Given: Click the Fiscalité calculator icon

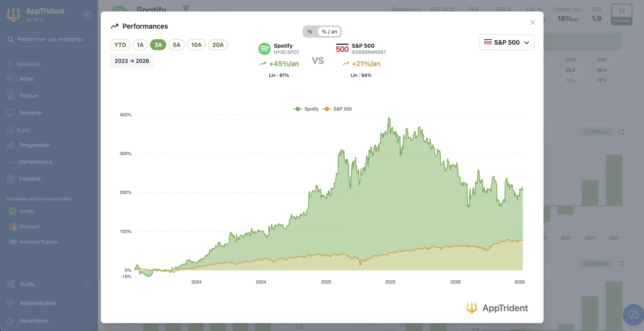Looking at the screenshot, I should tap(10, 179).
